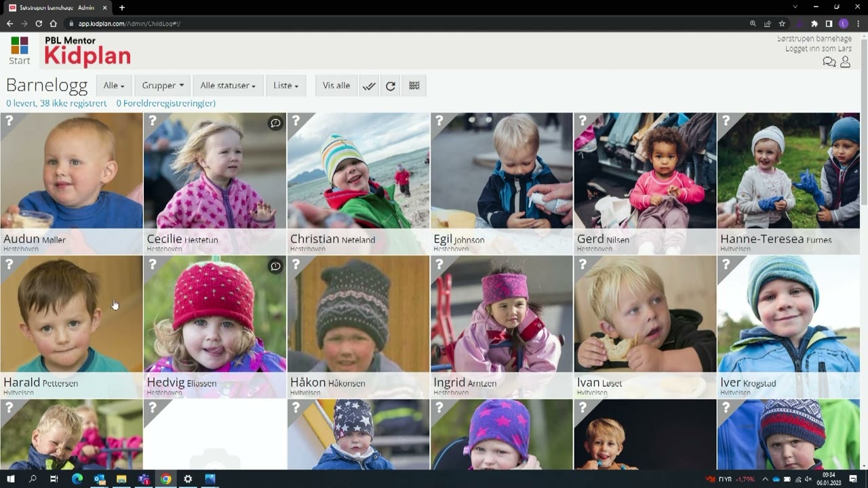
Task: Open Christian Neteland's child card
Action: pos(358,183)
